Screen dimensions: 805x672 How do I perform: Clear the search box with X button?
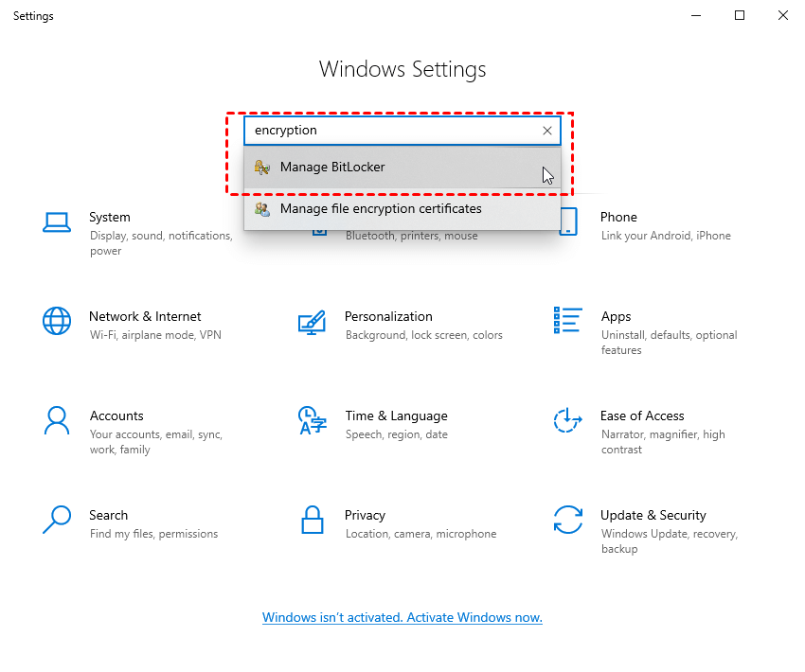546,131
